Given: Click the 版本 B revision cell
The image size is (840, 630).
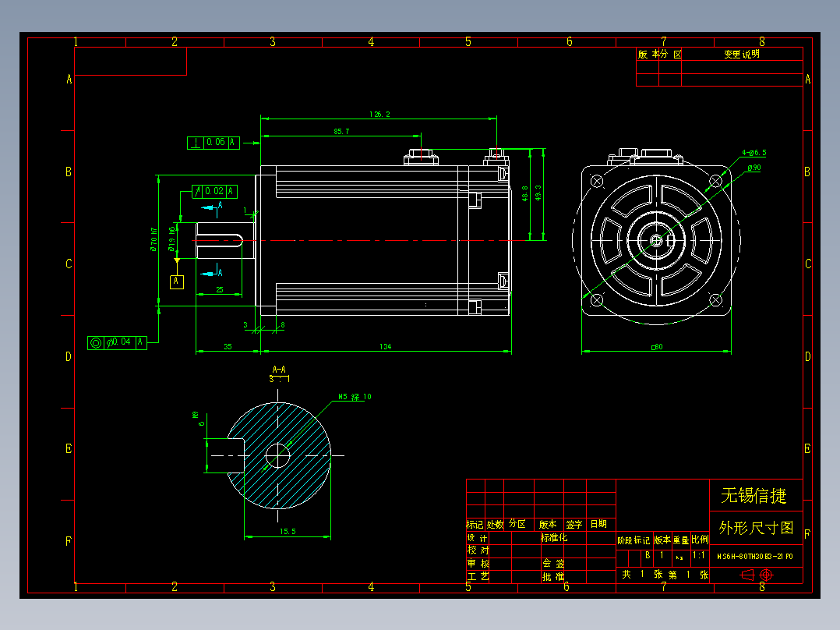Looking at the screenshot, I should [648, 554].
